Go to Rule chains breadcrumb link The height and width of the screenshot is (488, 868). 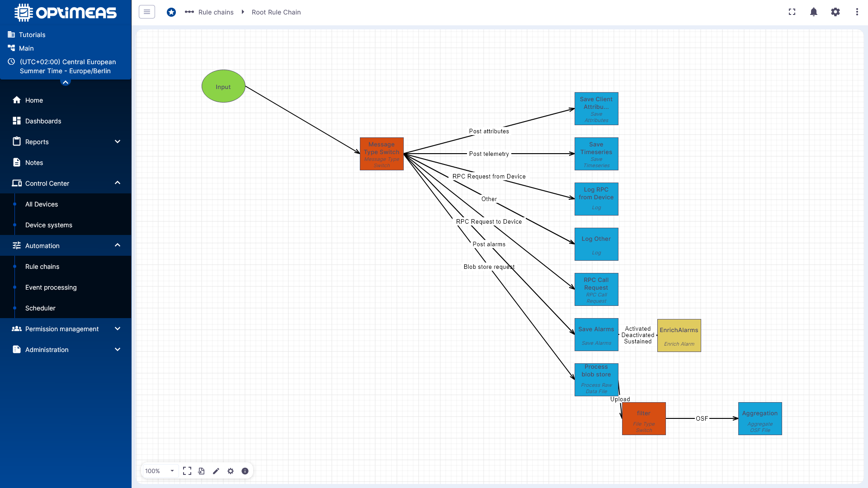[216, 12]
